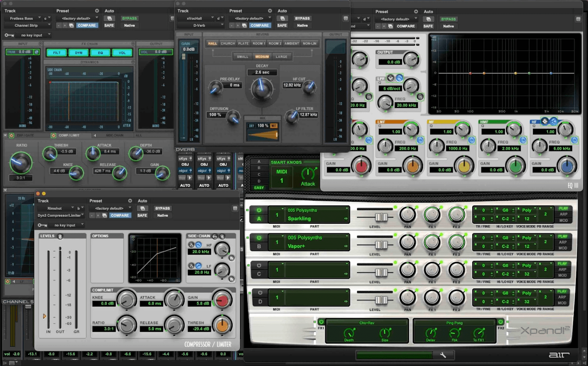Screen dimensions: 588x366
Task: Select LARGE room size in D-Verb
Action: (282, 57)
